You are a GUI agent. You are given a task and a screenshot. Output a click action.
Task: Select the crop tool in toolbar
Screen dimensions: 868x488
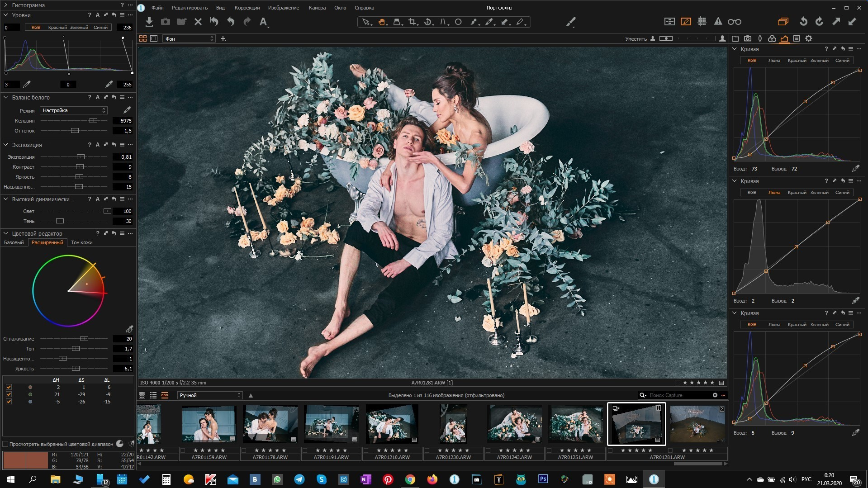click(x=412, y=22)
